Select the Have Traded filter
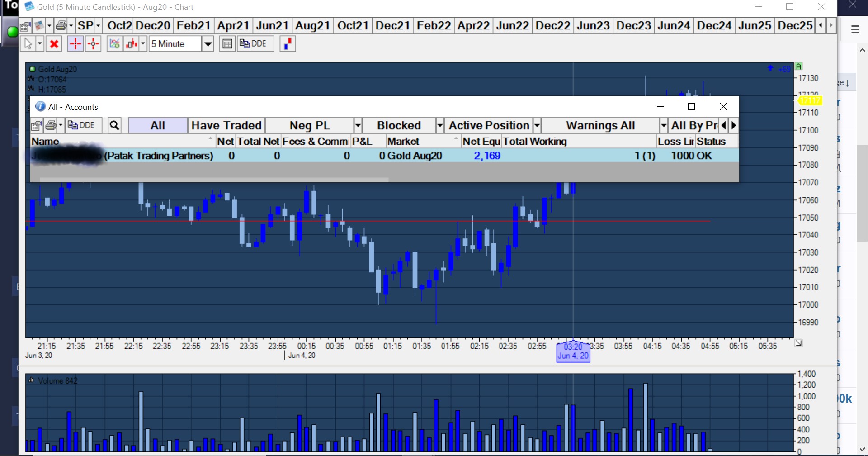This screenshot has width=868, height=456. [x=226, y=125]
